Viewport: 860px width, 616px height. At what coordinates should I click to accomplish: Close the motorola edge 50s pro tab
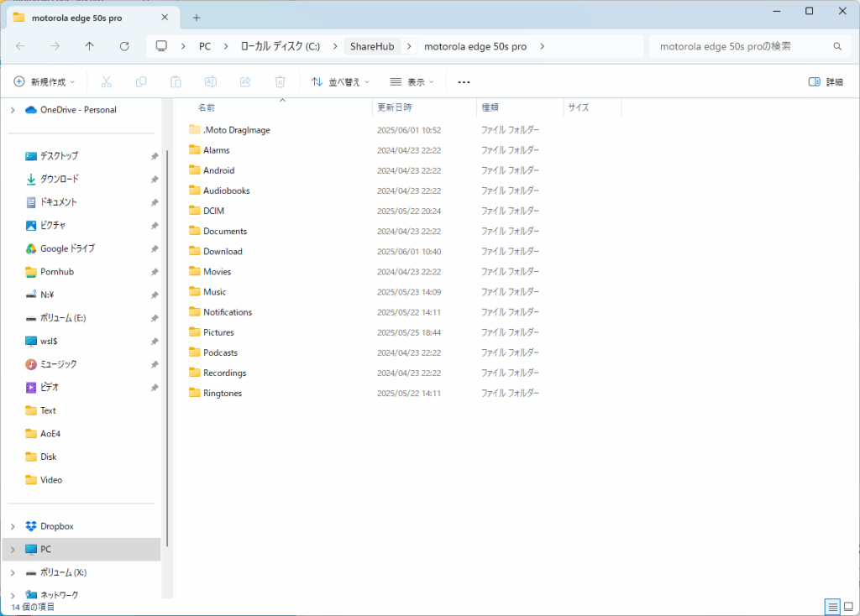165,18
